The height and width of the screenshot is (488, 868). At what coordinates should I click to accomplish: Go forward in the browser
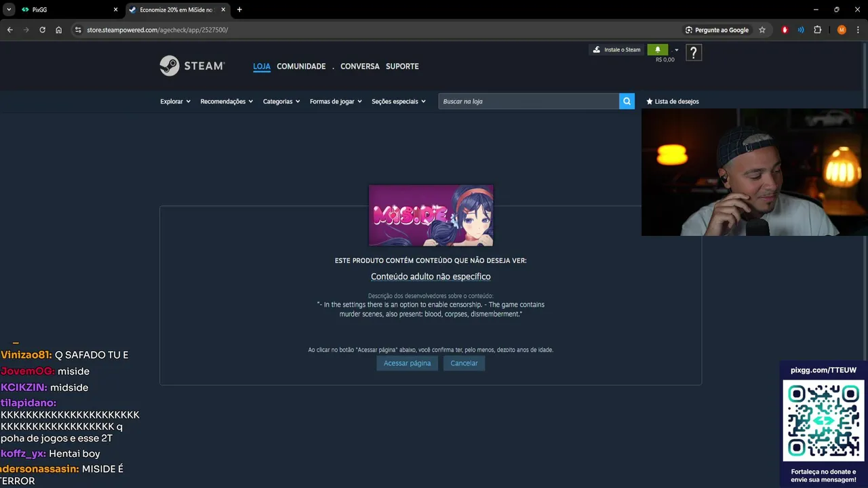tap(26, 30)
